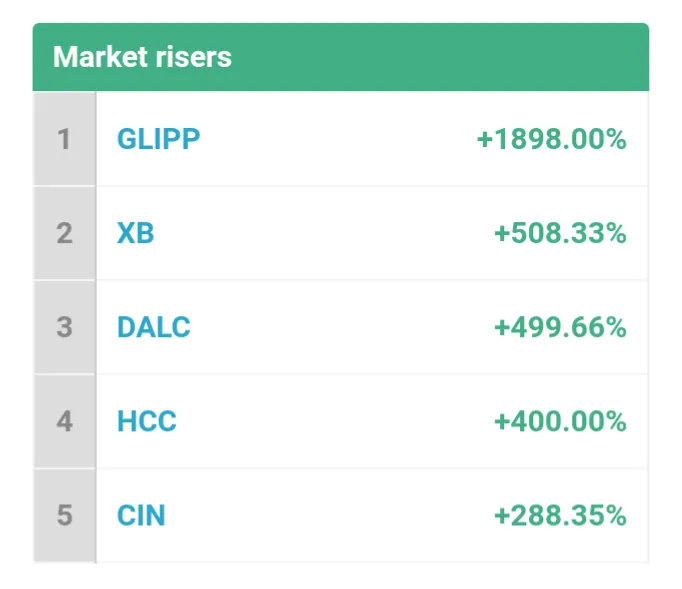This screenshot has height=589, width=682.
Task: Select rank number 3 cell
Action: (x=64, y=327)
